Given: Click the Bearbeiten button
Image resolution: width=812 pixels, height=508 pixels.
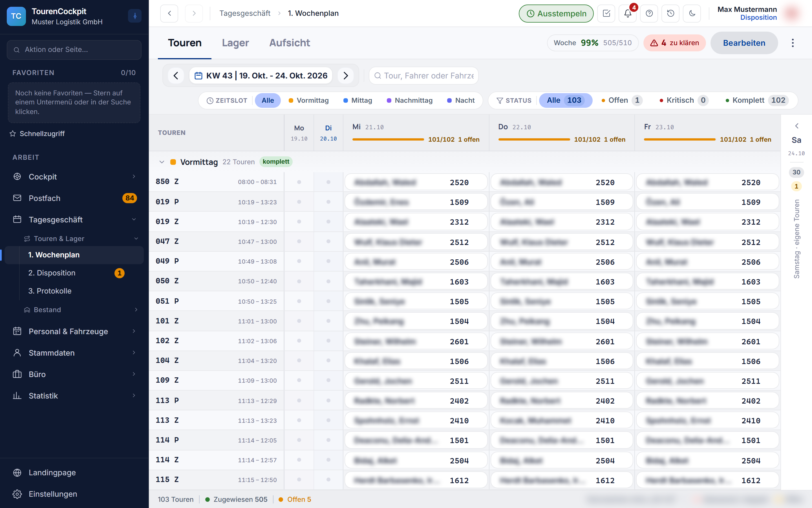Looking at the screenshot, I should [744, 43].
